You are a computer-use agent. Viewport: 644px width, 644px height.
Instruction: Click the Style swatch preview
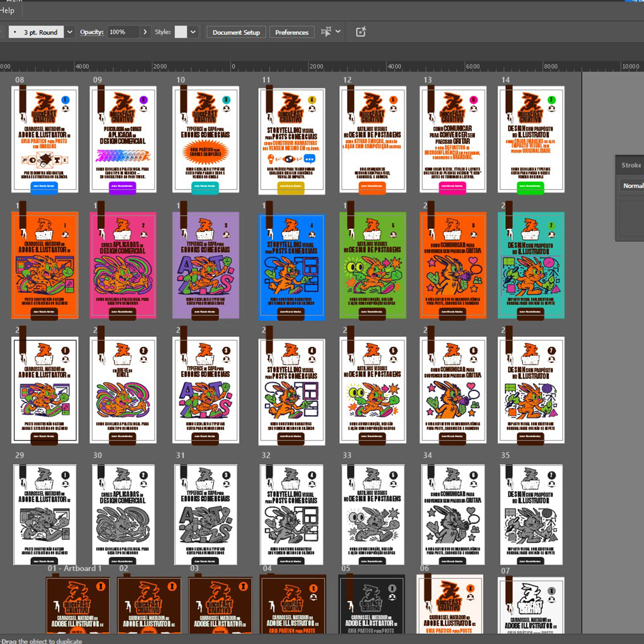click(x=181, y=32)
